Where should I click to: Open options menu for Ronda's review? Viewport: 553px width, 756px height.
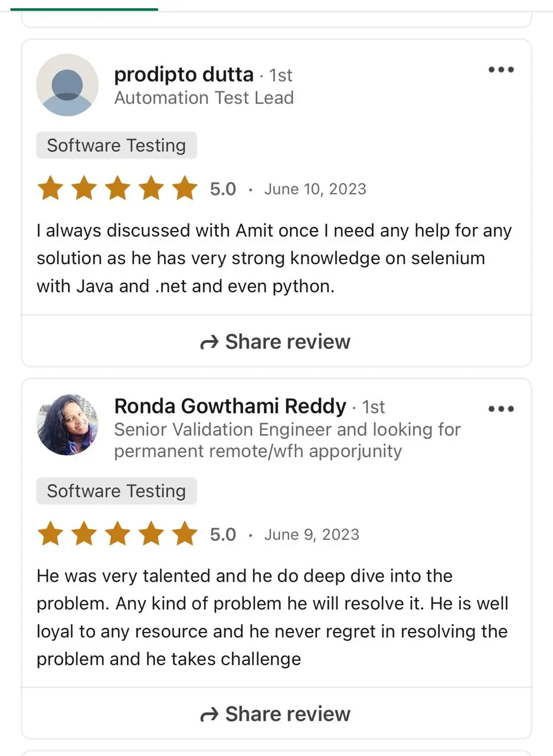coord(501,409)
